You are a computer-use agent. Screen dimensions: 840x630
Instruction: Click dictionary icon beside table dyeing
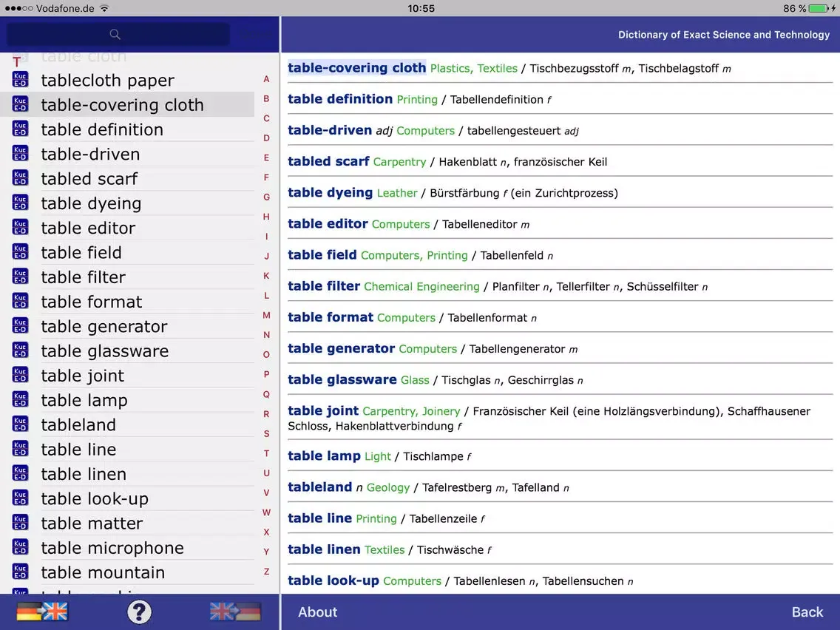coord(21,203)
